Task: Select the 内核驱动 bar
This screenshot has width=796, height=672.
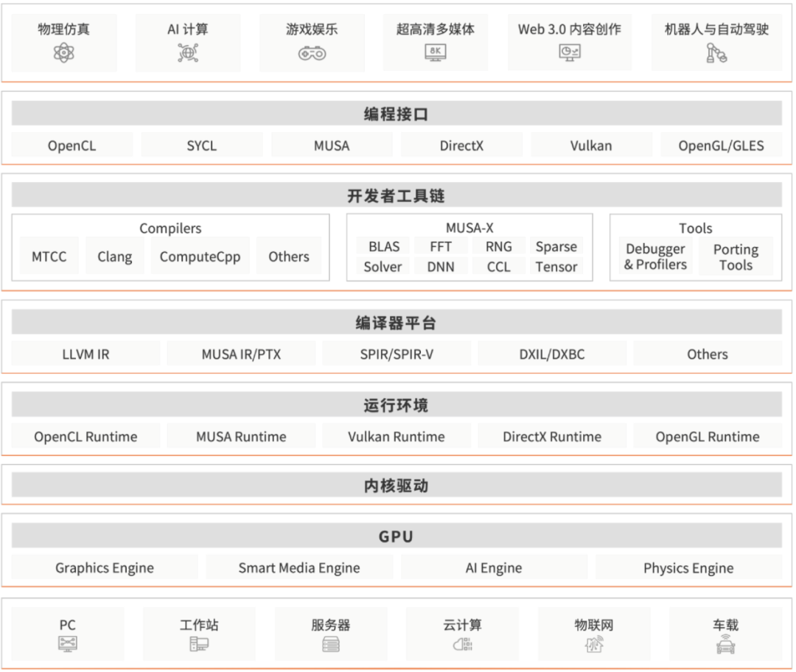Action: (397, 485)
